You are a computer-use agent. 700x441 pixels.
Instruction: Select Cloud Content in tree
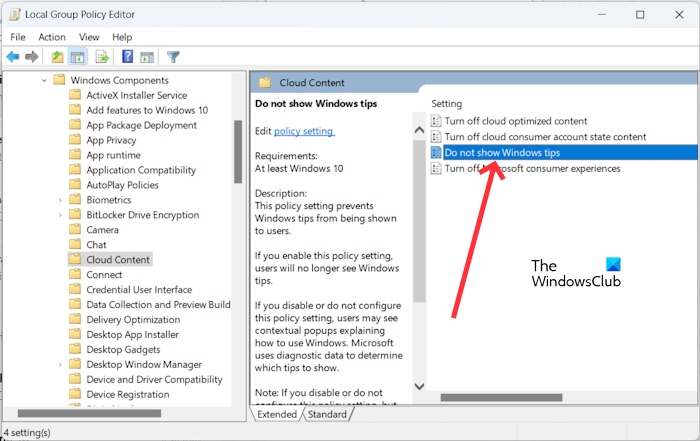pyautogui.click(x=118, y=259)
